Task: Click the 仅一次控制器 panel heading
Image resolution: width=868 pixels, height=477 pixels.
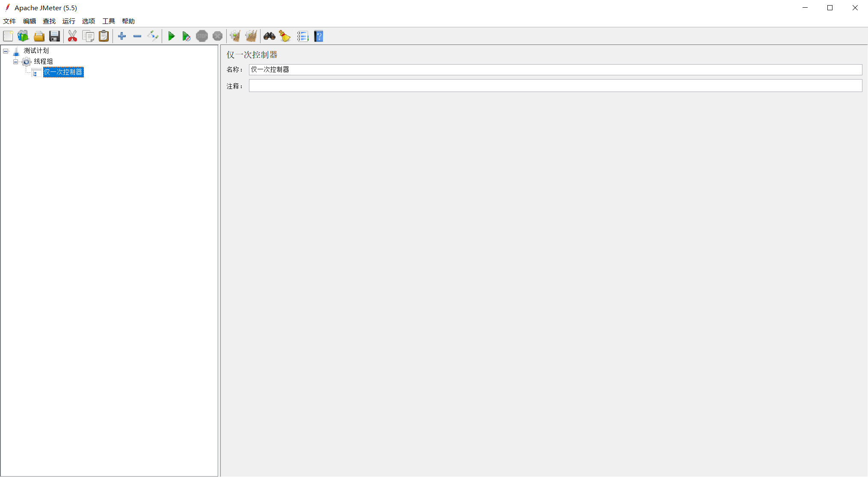Action: click(252, 55)
